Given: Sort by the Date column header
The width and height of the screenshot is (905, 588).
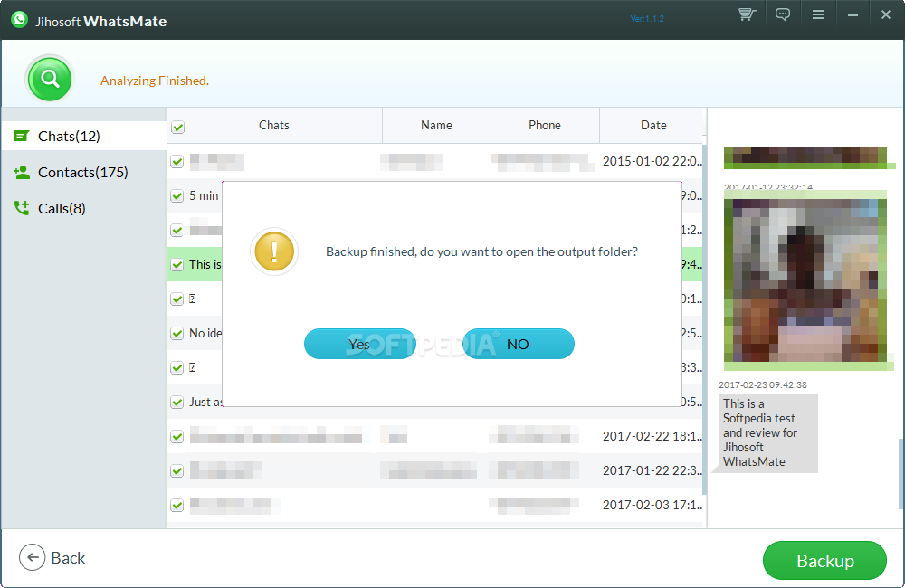Looking at the screenshot, I should [x=653, y=125].
